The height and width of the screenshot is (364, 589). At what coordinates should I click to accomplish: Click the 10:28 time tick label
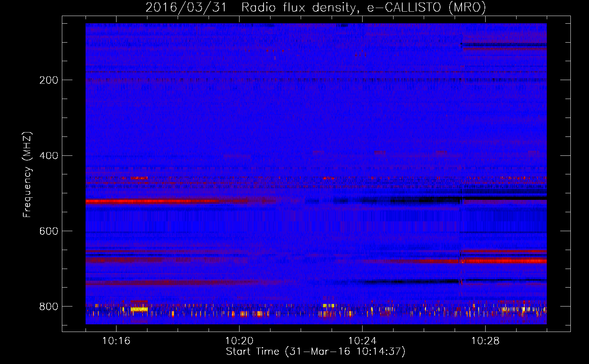[485, 341]
